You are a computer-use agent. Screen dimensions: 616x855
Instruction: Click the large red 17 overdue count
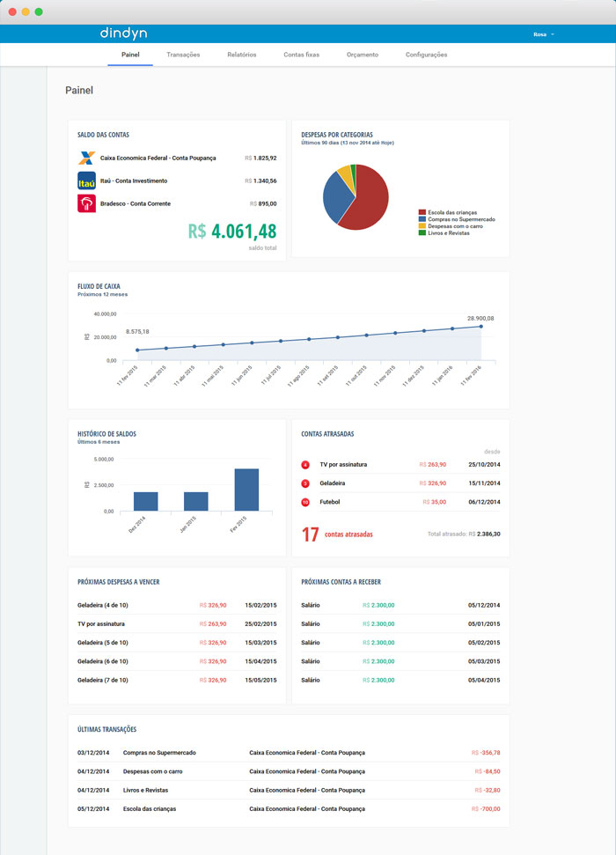310,534
